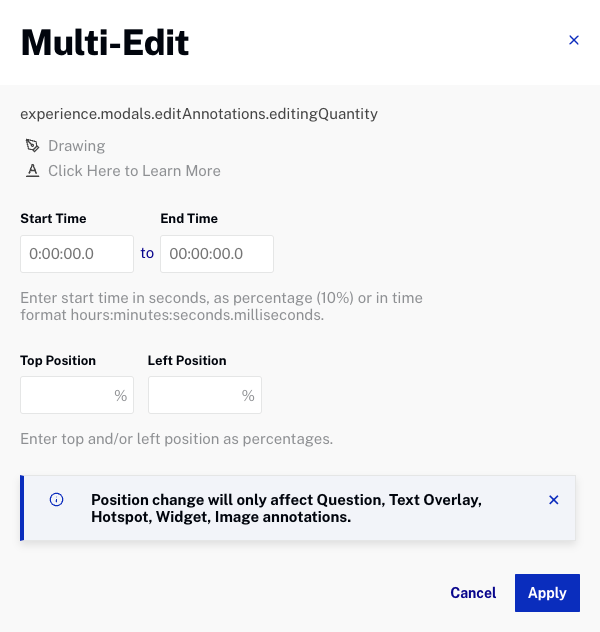Click the percent sign in Left Position
Screen dimensions: 600x632
tap(248, 396)
